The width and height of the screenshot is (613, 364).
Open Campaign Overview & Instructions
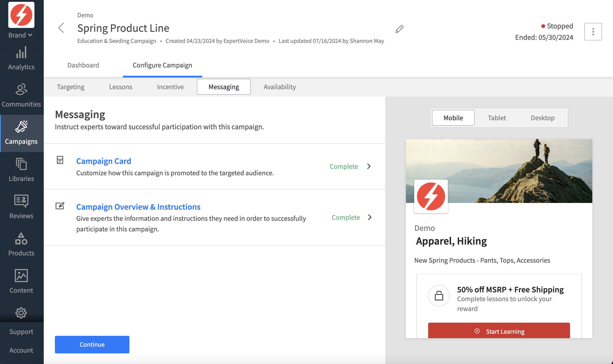pyautogui.click(x=138, y=207)
